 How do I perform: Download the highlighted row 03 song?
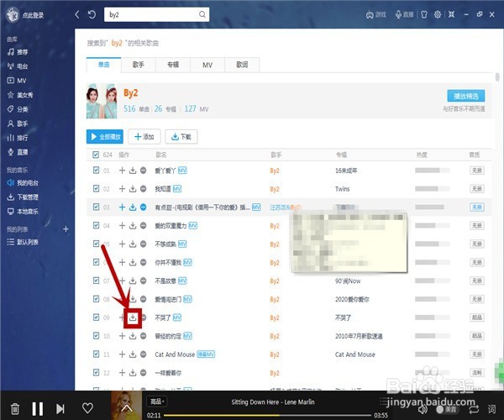(133, 207)
